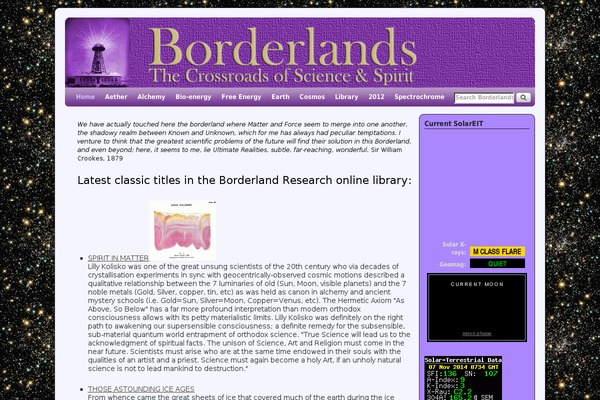Image resolution: width=600 pixels, height=400 pixels.
Task: Select Free Energy in navigation
Action: (x=241, y=97)
